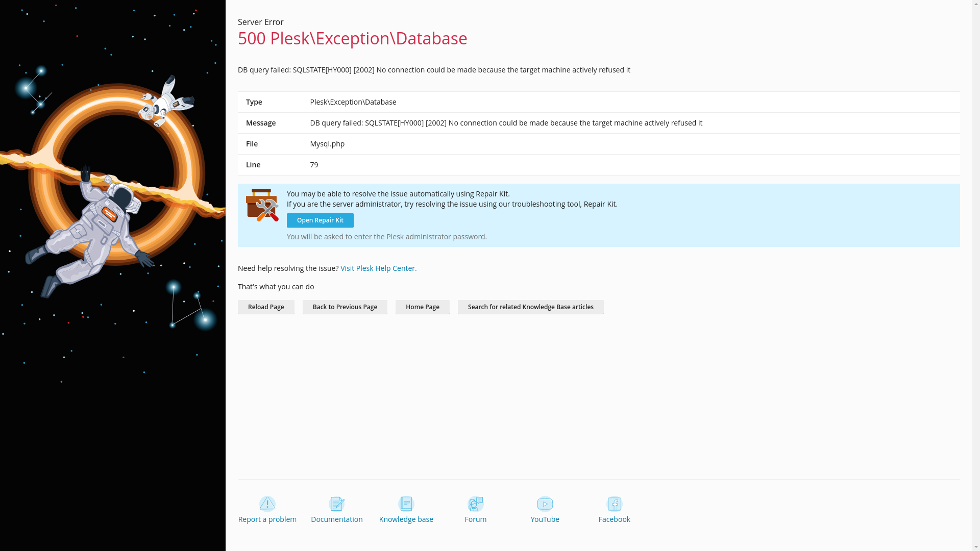Open the Facebook link text
Image resolution: width=980 pixels, height=551 pixels.
coord(615,519)
